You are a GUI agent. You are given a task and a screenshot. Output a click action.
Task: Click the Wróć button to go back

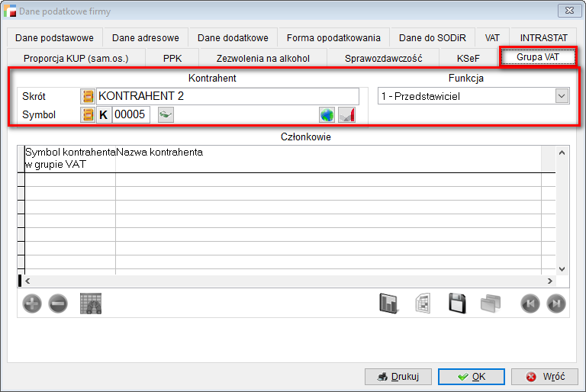[545, 376]
